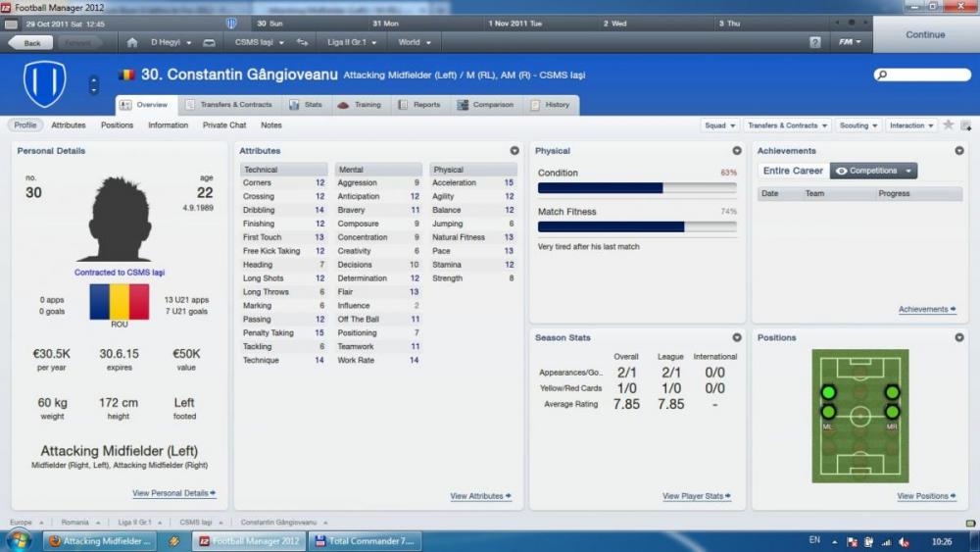This screenshot has width=980, height=552.
Task: Click the volume tray icon
Action: (x=904, y=542)
